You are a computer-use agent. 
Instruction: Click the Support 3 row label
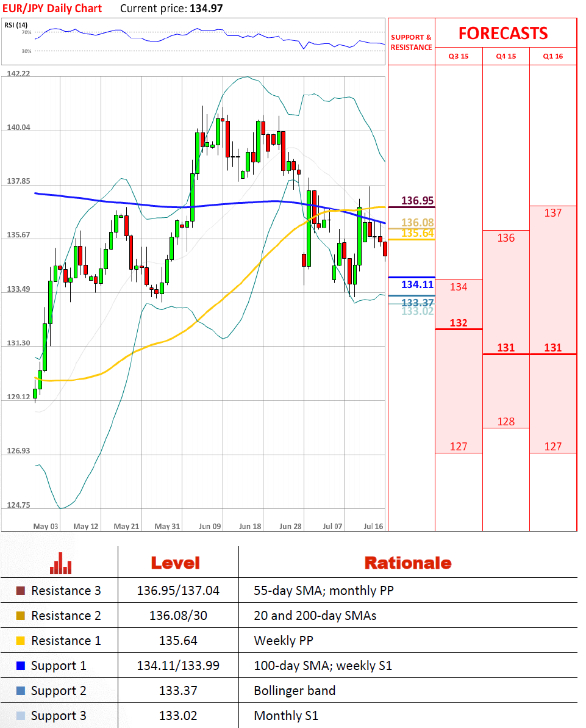[x=59, y=716]
